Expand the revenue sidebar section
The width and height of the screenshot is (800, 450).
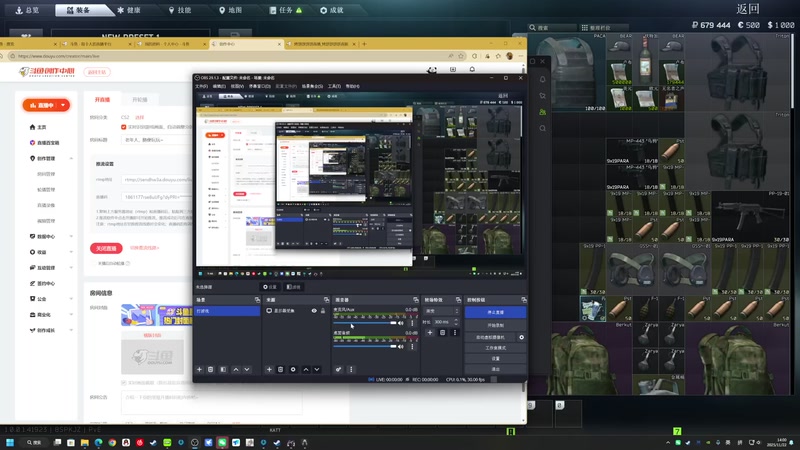tap(71, 252)
